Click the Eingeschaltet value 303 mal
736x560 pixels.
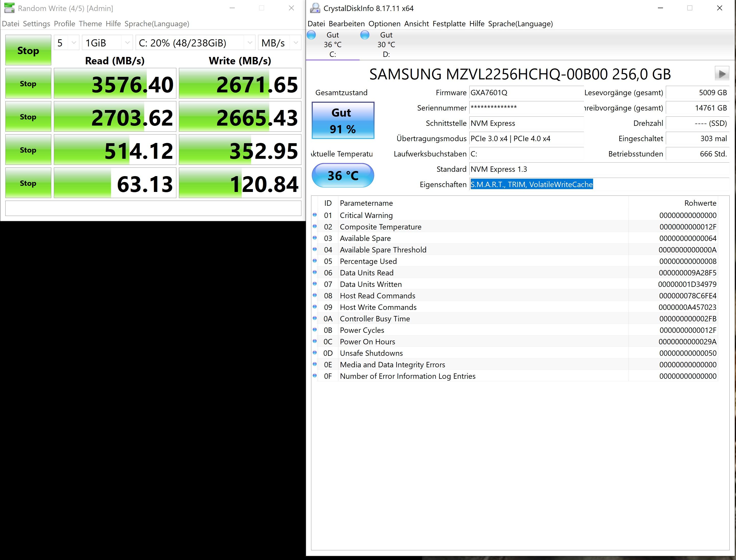[697, 139]
